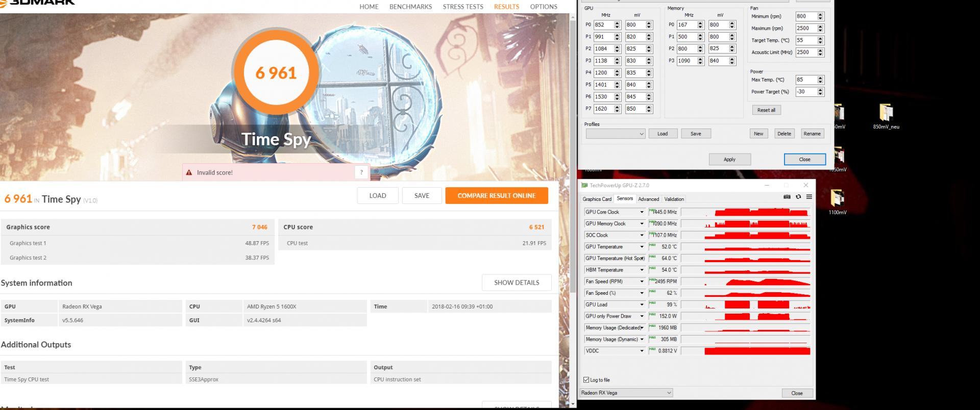Expand the GPU only Power Draw dropdown
The image size is (980, 410).
click(x=642, y=316)
